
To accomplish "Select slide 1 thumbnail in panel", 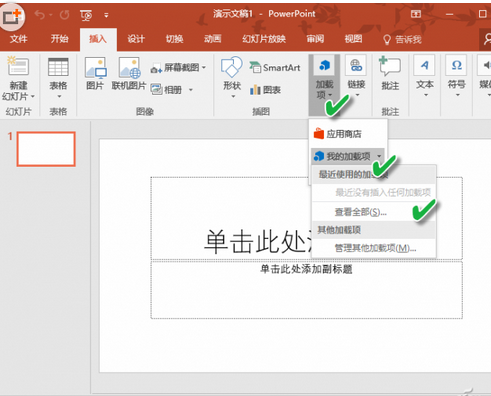I will [46, 149].
